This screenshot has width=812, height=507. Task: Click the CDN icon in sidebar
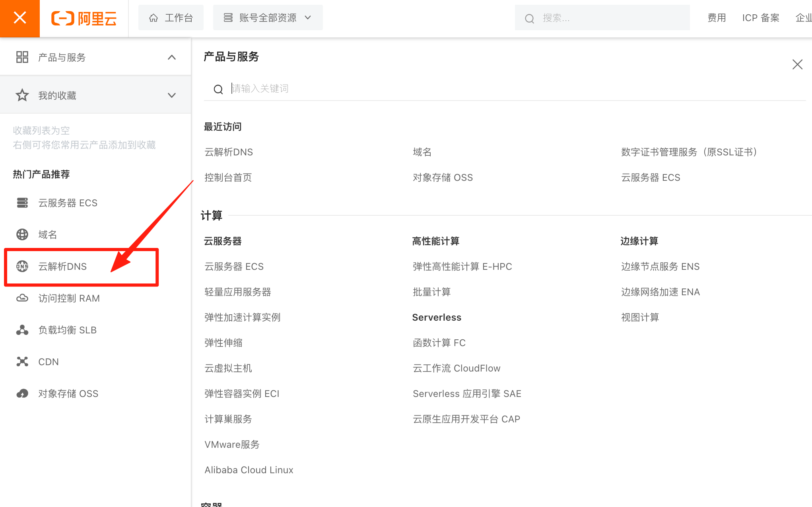(22, 362)
